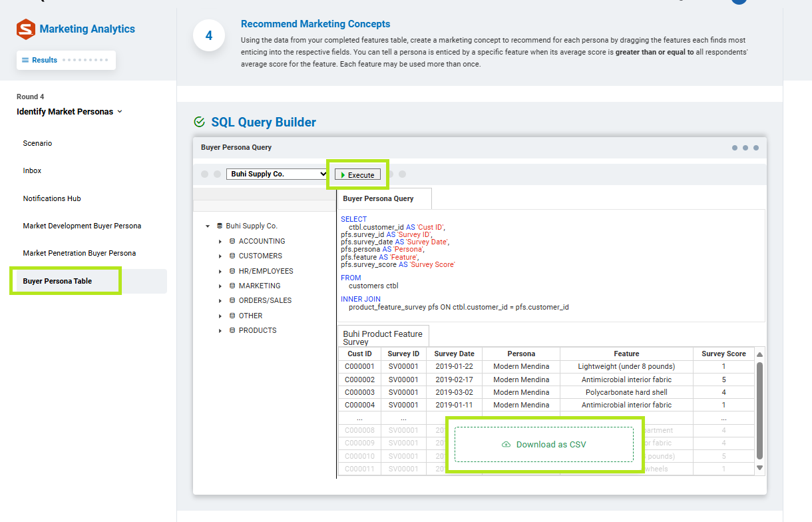Click the Survey ID column header

(x=403, y=354)
